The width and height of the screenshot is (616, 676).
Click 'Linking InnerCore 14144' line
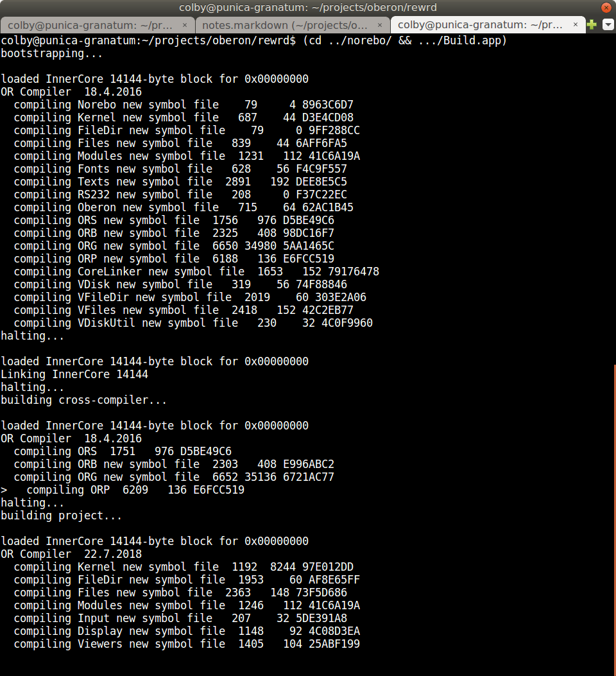(74, 375)
